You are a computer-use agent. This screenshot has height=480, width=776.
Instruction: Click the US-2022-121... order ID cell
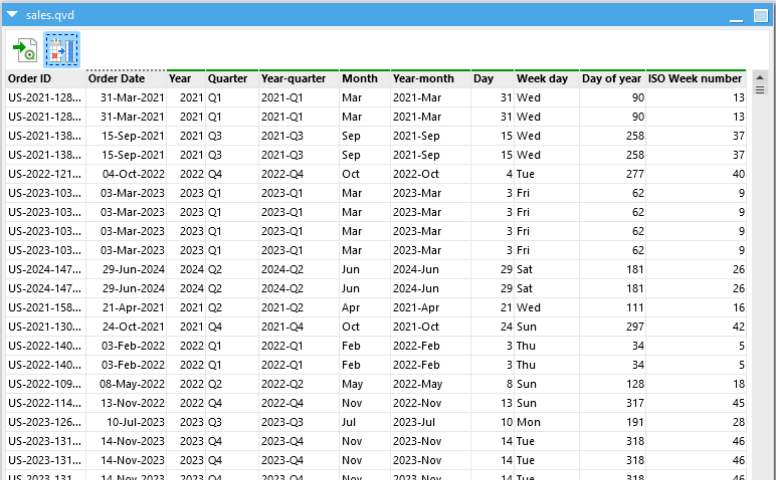(46, 174)
